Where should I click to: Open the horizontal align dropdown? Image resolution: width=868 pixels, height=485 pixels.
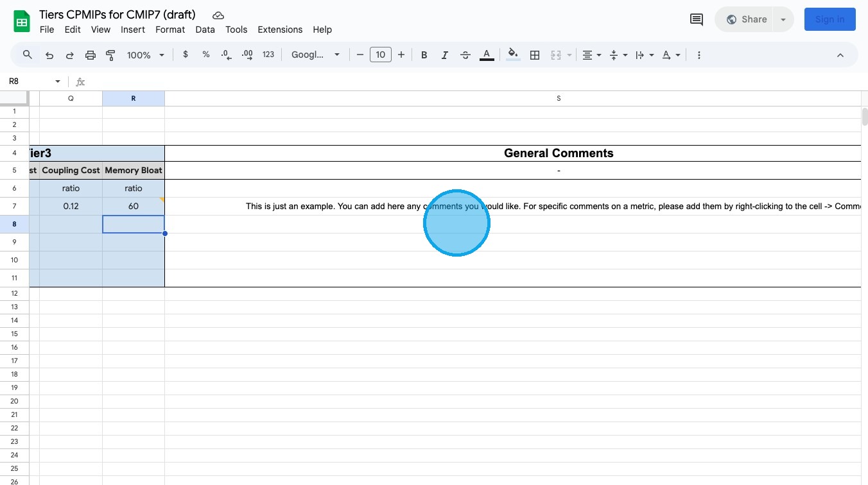(x=591, y=55)
